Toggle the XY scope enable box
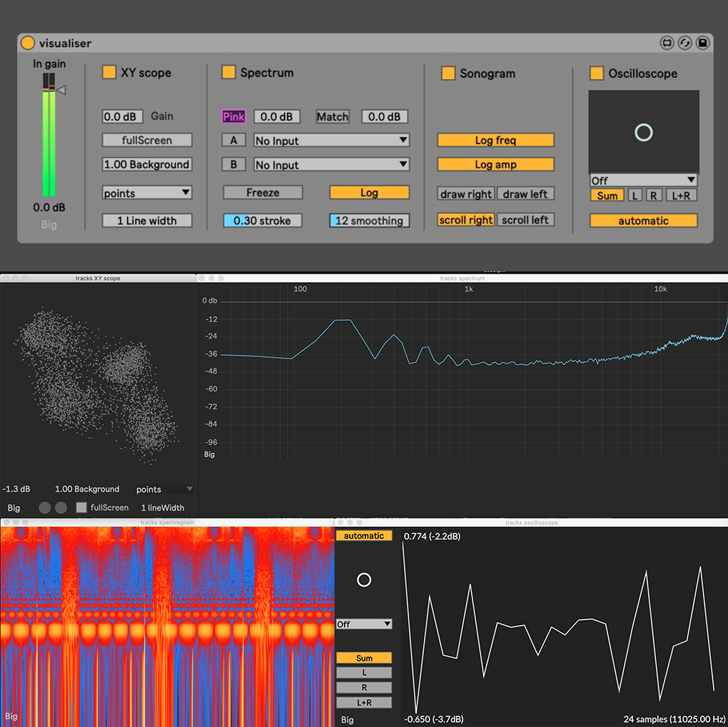Image resolution: width=728 pixels, height=727 pixels. tap(109, 72)
